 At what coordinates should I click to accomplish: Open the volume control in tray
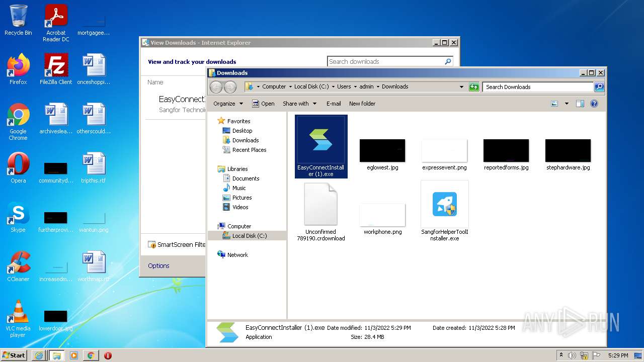pos(572,355)
